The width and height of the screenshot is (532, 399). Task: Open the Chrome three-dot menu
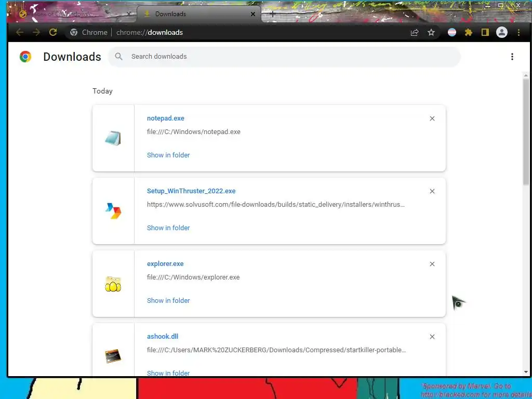coord(518,33)
